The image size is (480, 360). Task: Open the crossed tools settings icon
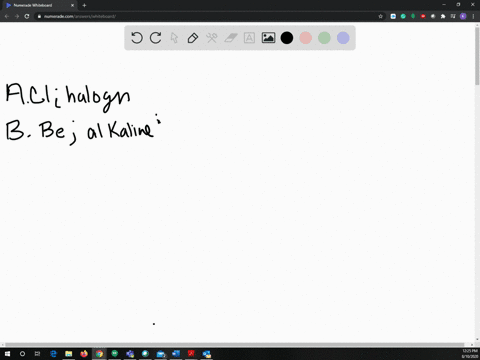coord(212,38)
